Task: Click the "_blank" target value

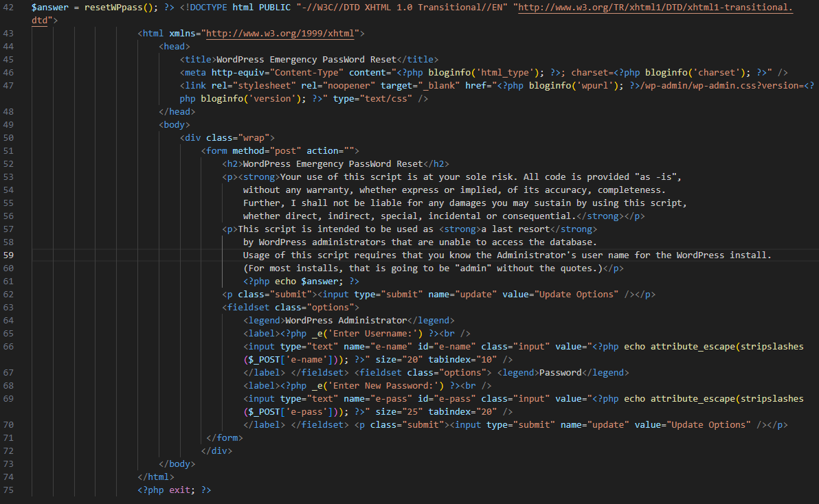Action: [438, 86]
